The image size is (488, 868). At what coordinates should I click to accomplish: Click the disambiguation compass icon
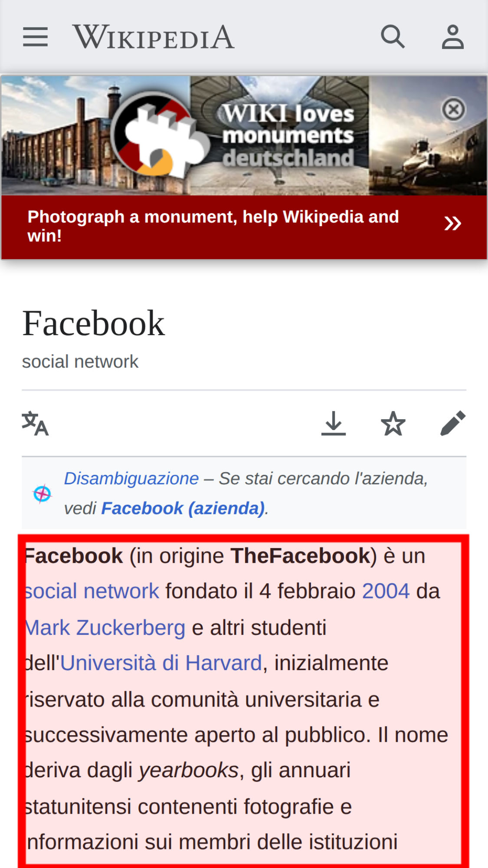(42, 493)
